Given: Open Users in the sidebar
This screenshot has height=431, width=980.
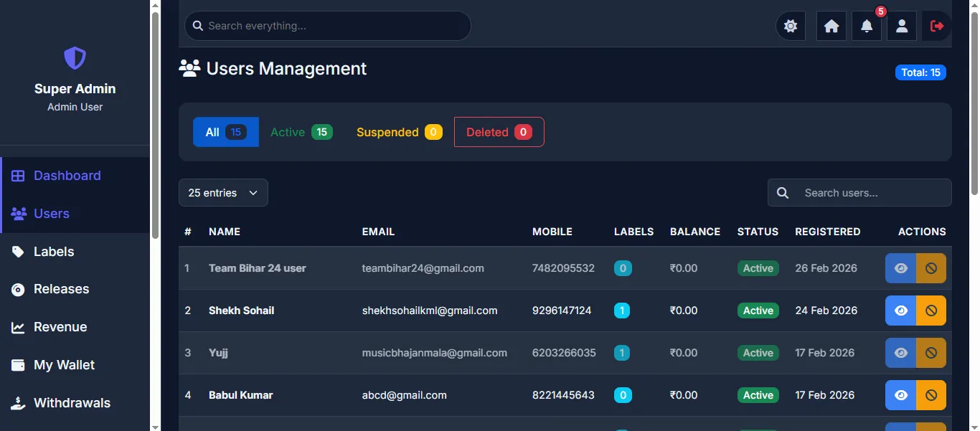Looking at the screenshot, I should [x=75, y=214].
